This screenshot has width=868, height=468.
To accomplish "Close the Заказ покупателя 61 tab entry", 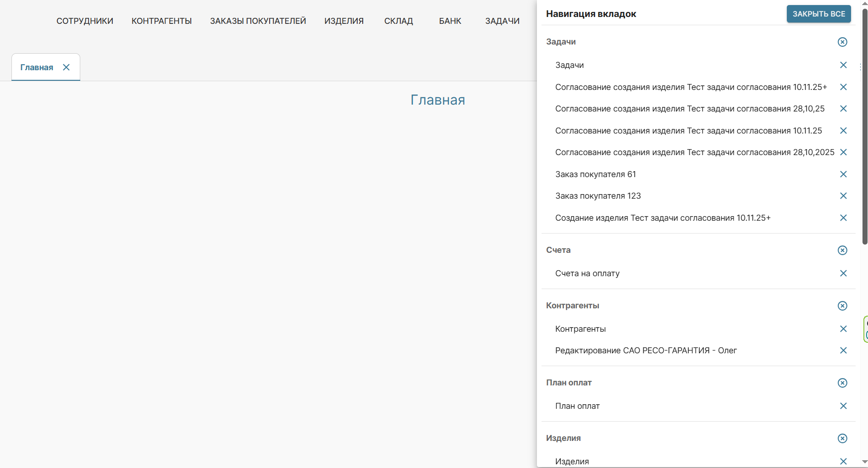I will 843,174.
